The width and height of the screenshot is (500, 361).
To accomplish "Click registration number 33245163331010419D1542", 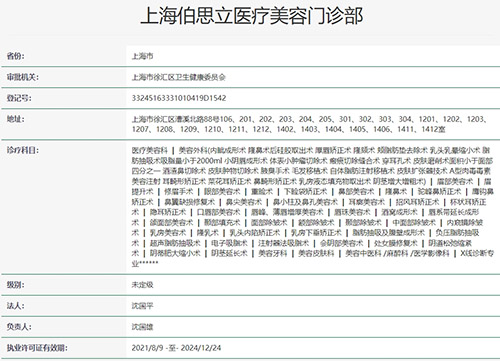I will click(179, 98).
